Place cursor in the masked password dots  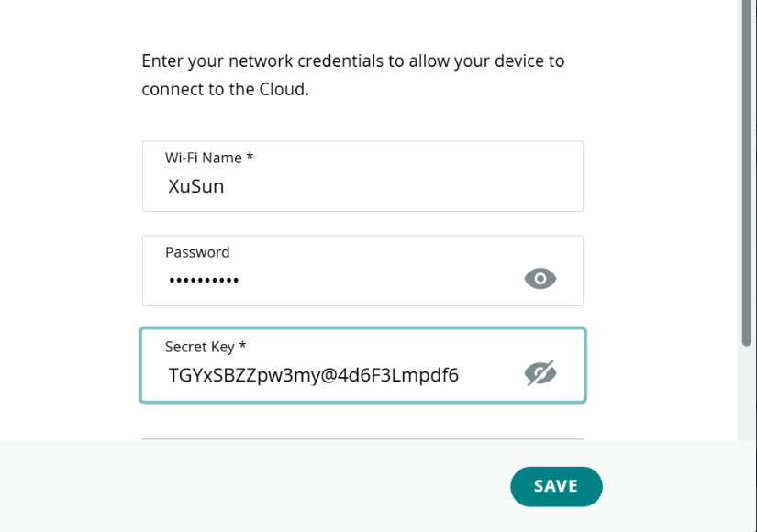[x=204, y=280]
